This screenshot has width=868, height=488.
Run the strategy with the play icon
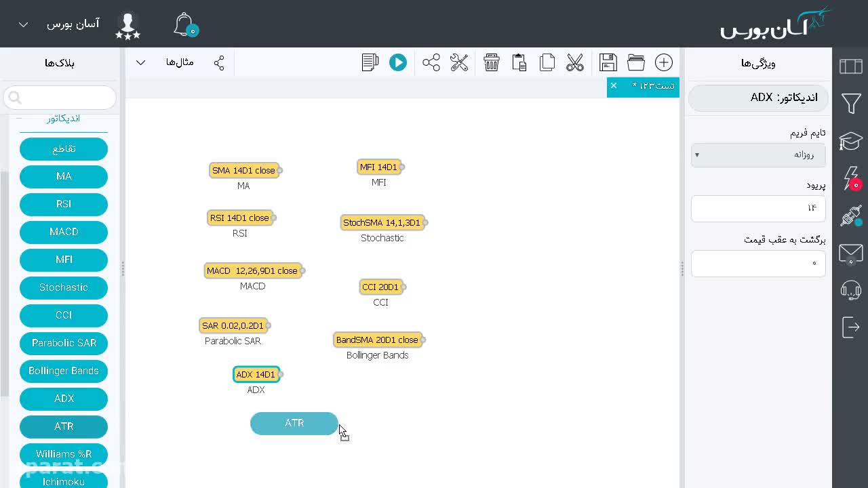pyautogui.click(x=398, y=62)
